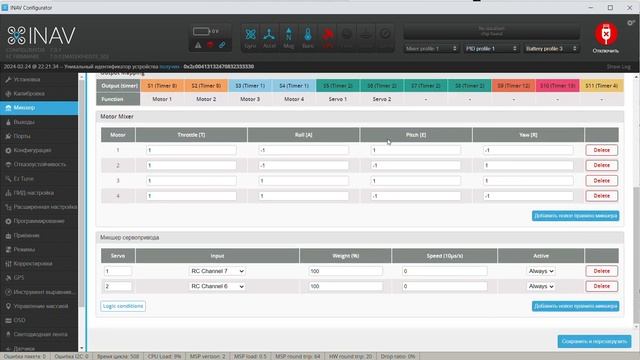
Task: Click the blue link status icon
Action: tap(222, 45)
